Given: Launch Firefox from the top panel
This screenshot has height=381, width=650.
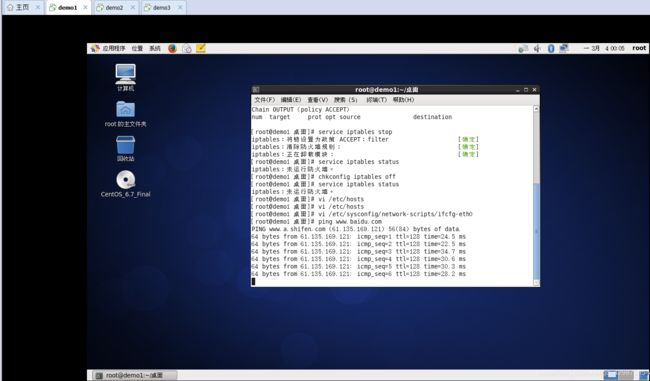Looking at the screenshot, I should [x=172, y=49].
